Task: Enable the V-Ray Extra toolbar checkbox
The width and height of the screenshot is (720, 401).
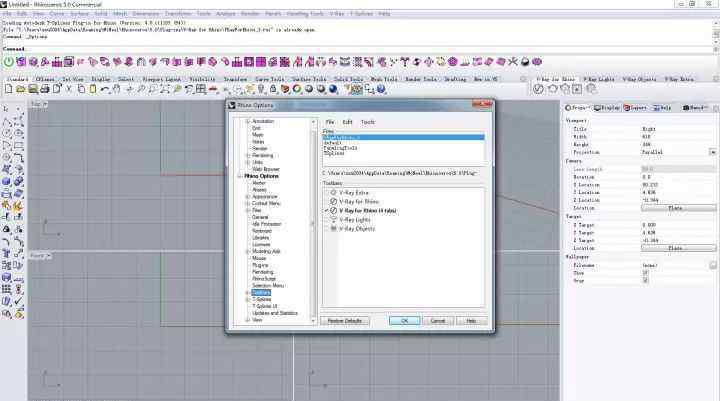Action: [x=327, y=192]
